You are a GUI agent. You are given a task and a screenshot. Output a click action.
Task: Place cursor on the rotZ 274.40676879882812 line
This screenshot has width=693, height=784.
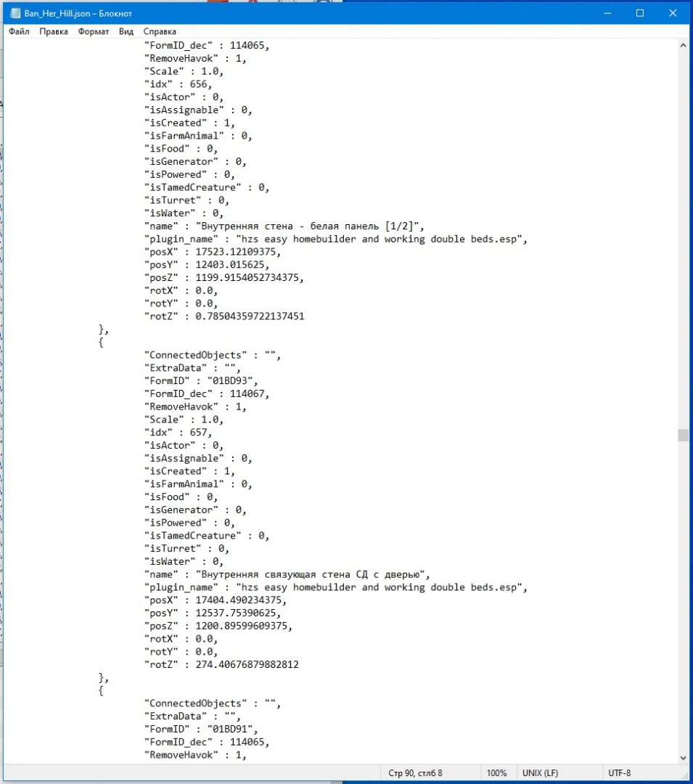pos(221,664)
